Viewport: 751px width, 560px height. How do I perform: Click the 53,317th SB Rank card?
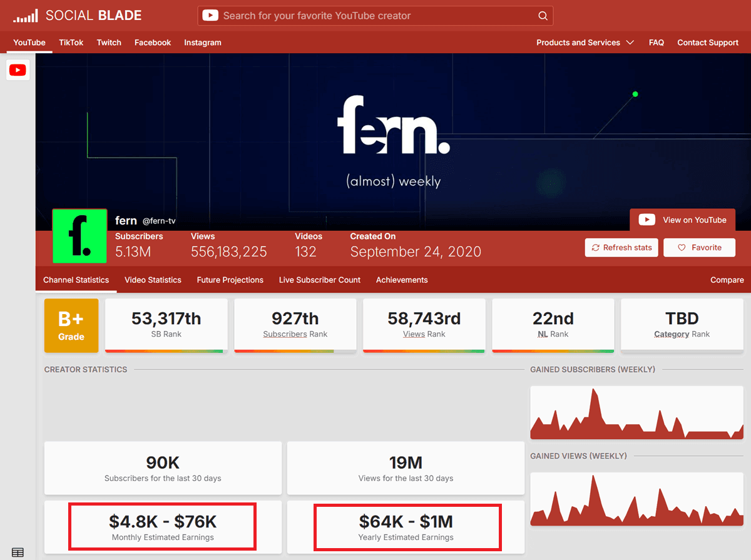click(166, 325)
